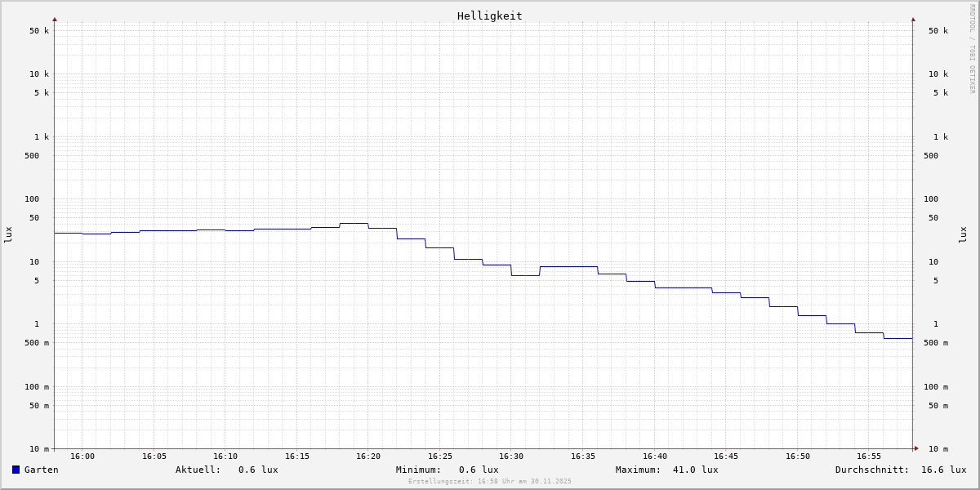Click the RRDTOOL / TOBI OETIKER watermark

[972, 49]
